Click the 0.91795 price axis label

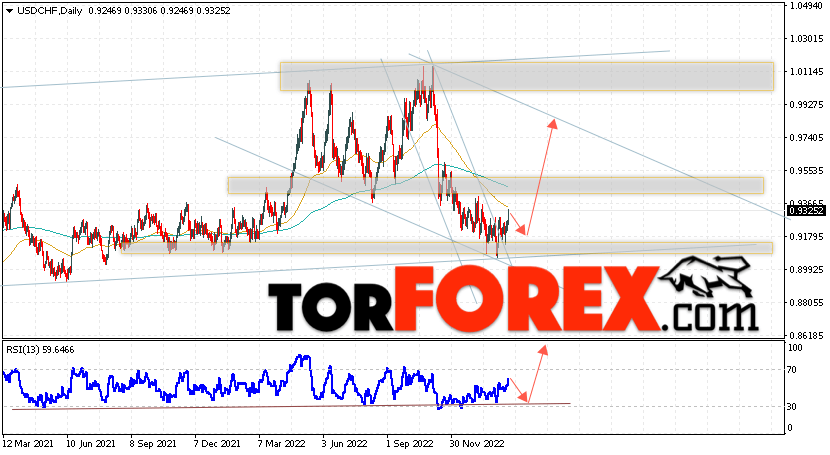(807, 236)
